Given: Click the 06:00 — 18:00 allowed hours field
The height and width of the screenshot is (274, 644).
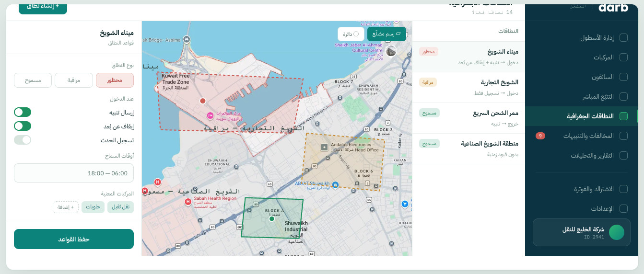Looking at the screenshot, I should [74, 173].
